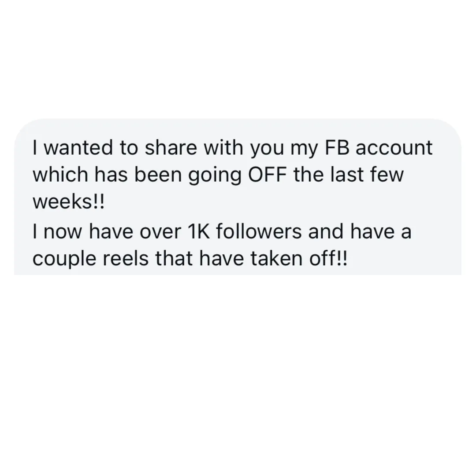Click the capitalized word "OFF"

point(268,175)
